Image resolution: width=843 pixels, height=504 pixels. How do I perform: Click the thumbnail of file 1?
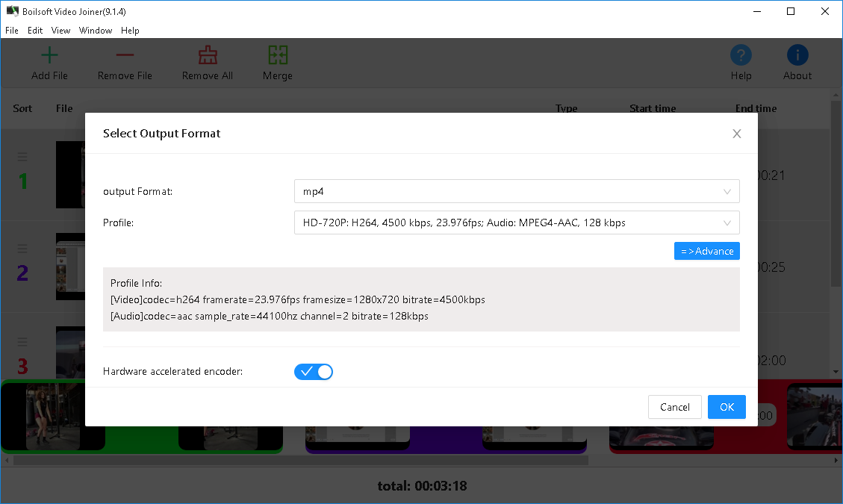pos(70,175)
